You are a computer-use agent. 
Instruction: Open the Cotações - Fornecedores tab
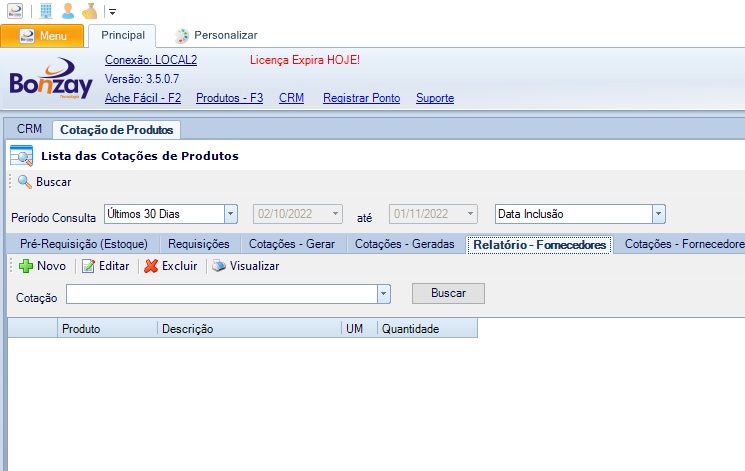pyautogui.click(x=684, y=244)
